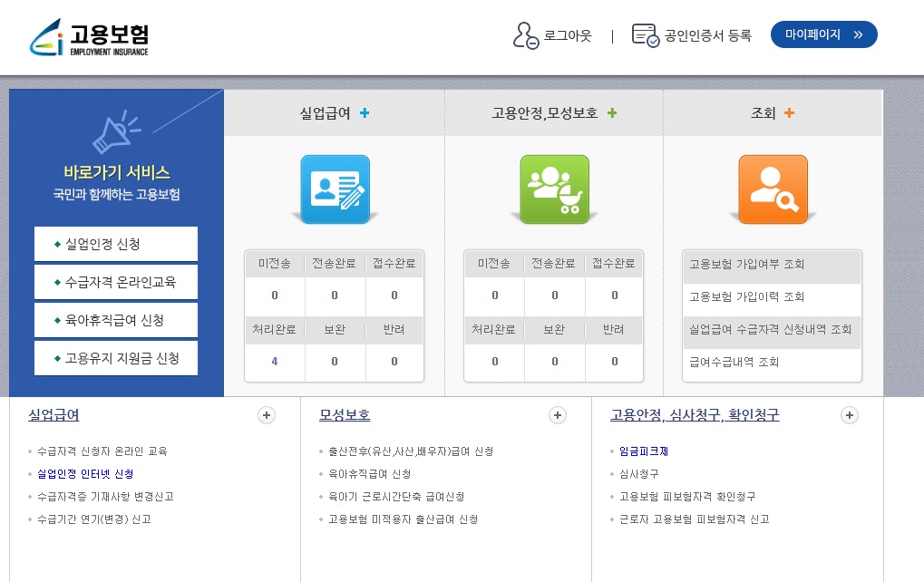Image resolution: width=924 pixels, height=582 pixels.
Task: Open 고용보험 피보험자격 확인청구 link
Action: [x=687, y=497]
